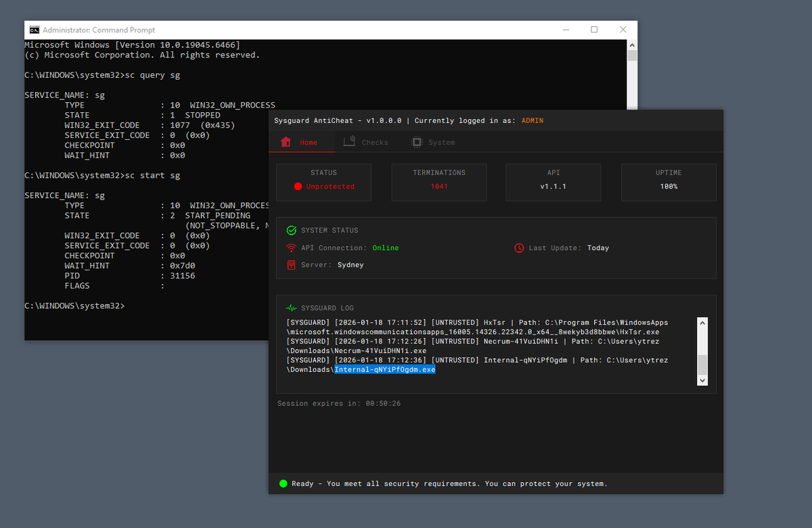Click the WAIT_HINT 0x7d0 line
Screen dimensions: 812x528
pos(130,266)
